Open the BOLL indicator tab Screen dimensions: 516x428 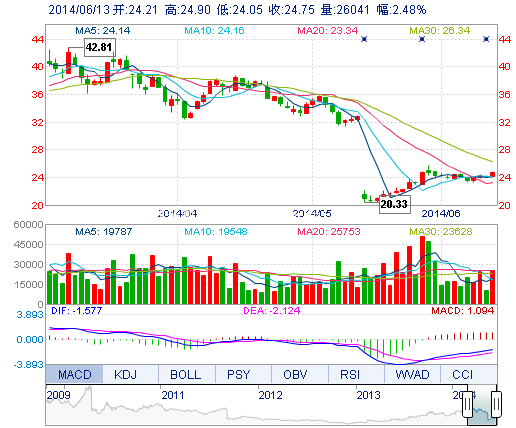pos(186,374)
